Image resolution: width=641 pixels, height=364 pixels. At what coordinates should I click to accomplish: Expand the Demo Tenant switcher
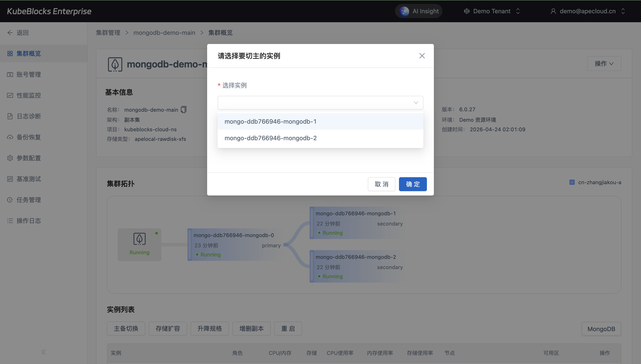click(492, 11)
